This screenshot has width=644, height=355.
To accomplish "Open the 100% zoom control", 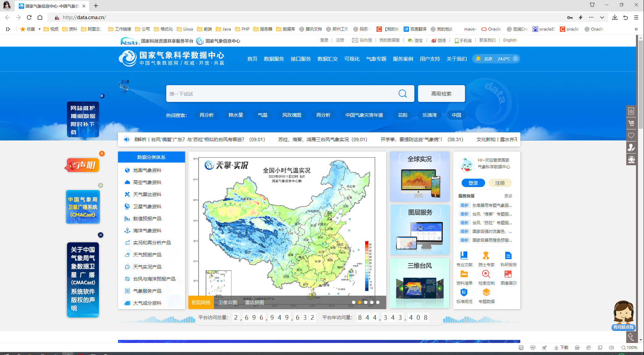I will click(x=629, y=348).
